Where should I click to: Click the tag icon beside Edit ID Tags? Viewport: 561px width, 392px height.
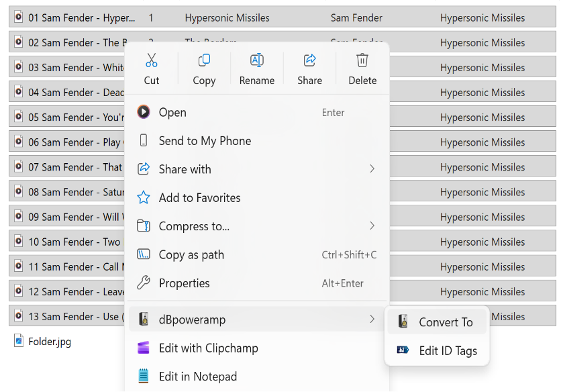pyautogui.click(x=403, y=350)
